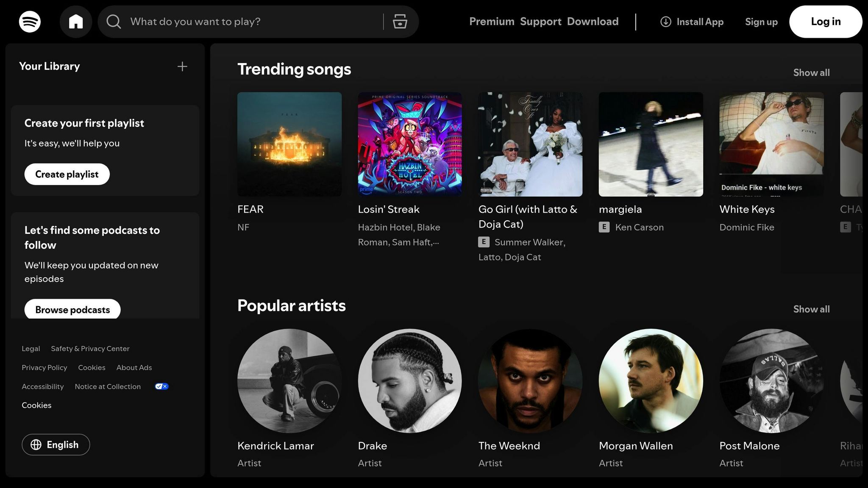Click the Spotify logo
The height and width of the screenshot is (488, 868).
tap(30, 22)
